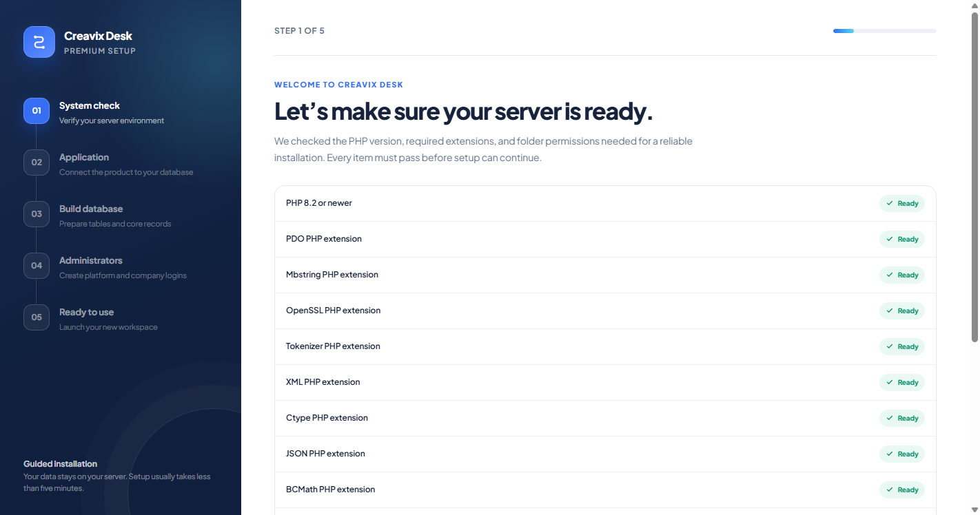
Task: Click the scrollbar down arrow
Action: pos(974,509)
